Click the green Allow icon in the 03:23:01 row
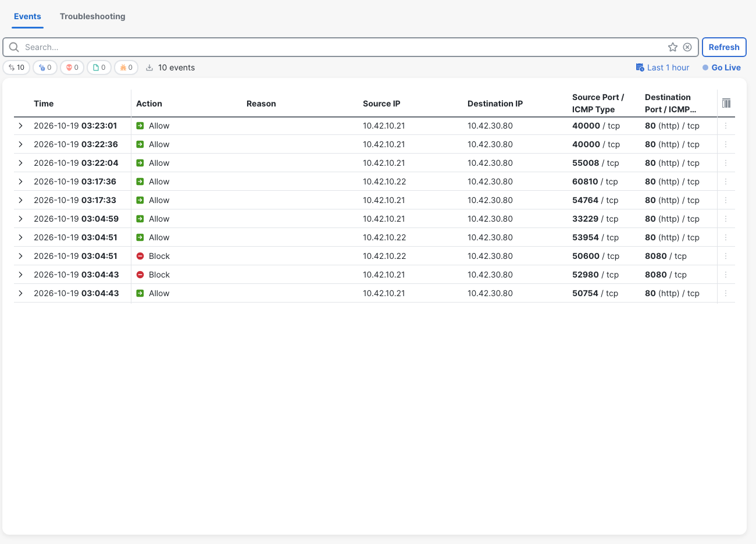The image size is (756, 544). (140, 126)
